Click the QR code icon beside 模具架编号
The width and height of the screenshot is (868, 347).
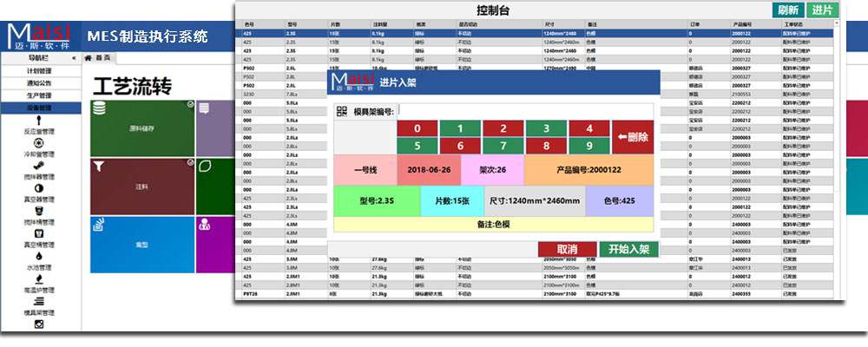pos(341,111)
